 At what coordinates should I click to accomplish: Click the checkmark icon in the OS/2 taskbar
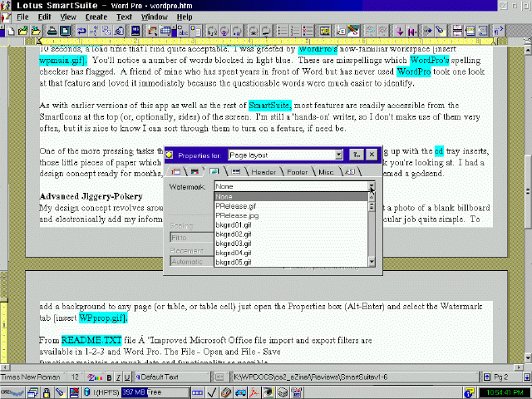(x=212, y=392)
